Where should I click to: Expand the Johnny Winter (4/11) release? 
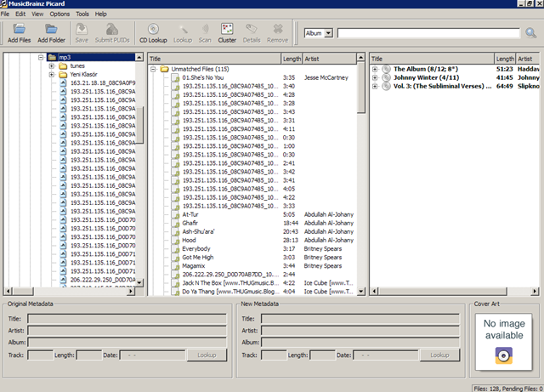375,77
